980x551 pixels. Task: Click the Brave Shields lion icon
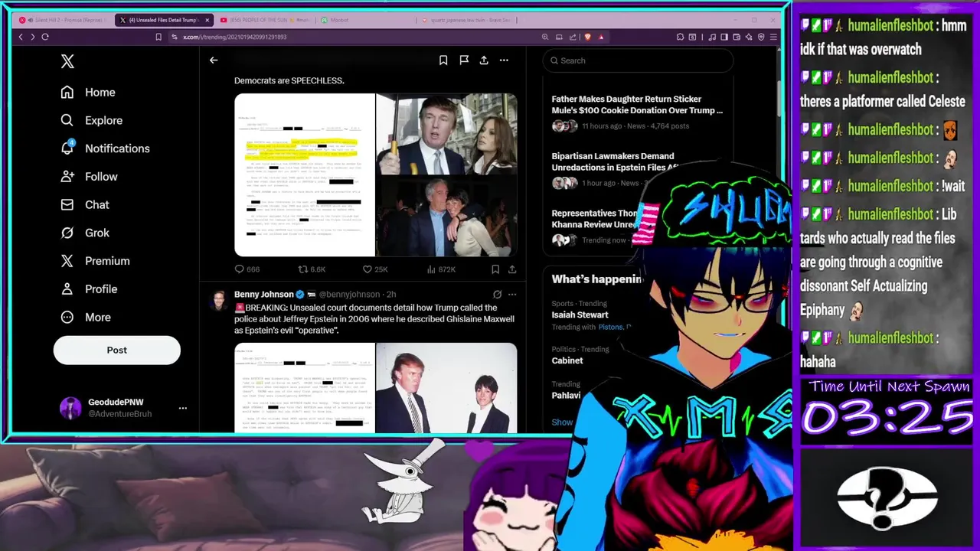pyautogui.click(x=587, y=37)
